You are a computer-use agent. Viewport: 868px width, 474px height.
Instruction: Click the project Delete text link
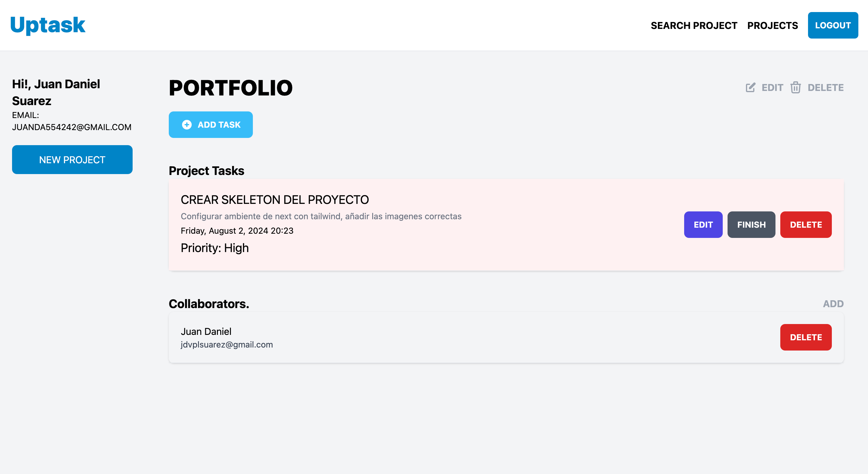tap(826, 88)
